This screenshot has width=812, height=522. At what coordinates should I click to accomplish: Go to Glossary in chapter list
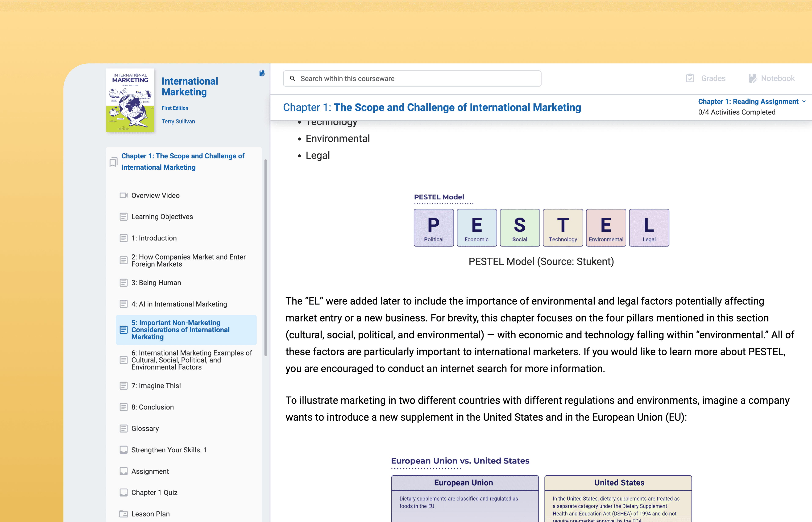coord(145,429)
